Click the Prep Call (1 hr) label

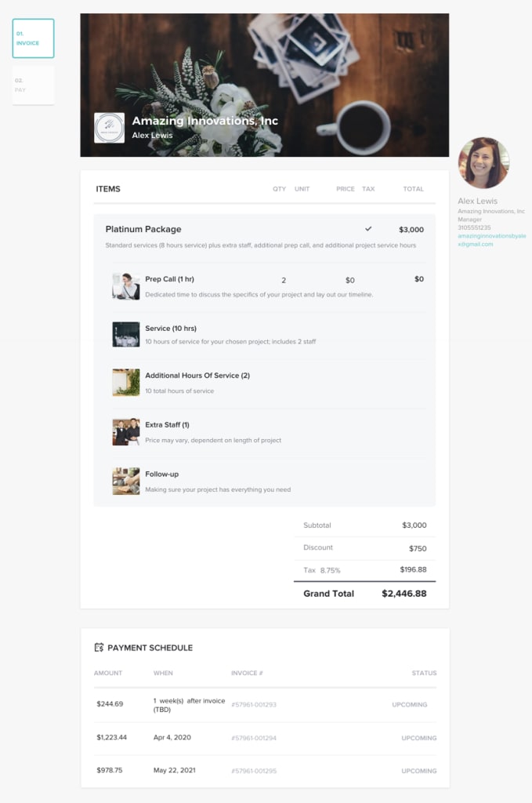(x=169, y=279)
